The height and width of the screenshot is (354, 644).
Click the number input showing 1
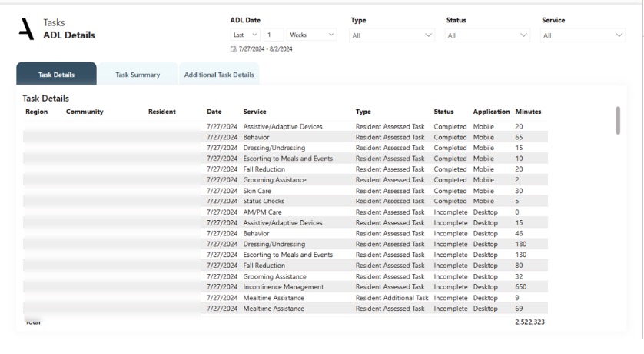coord(274,35)
